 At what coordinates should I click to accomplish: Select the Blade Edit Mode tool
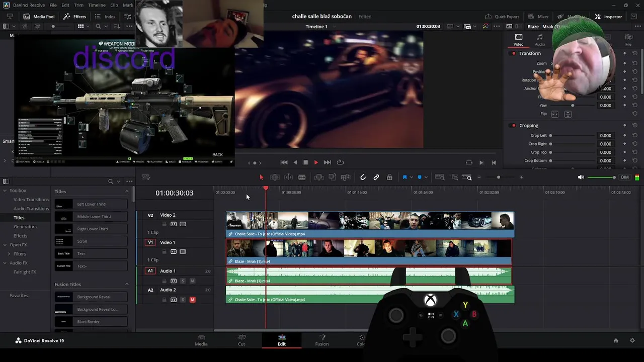[x=302, y=177]
